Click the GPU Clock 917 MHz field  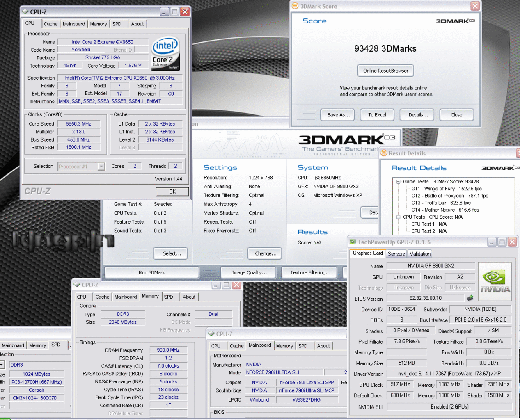point(400,384)
